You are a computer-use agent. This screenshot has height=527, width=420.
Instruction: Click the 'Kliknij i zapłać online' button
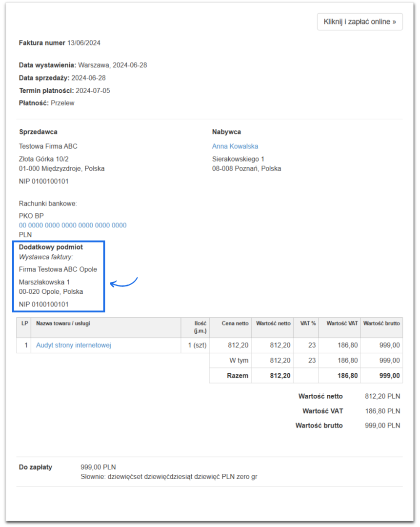pyautogui.click(x=360, y=22)
